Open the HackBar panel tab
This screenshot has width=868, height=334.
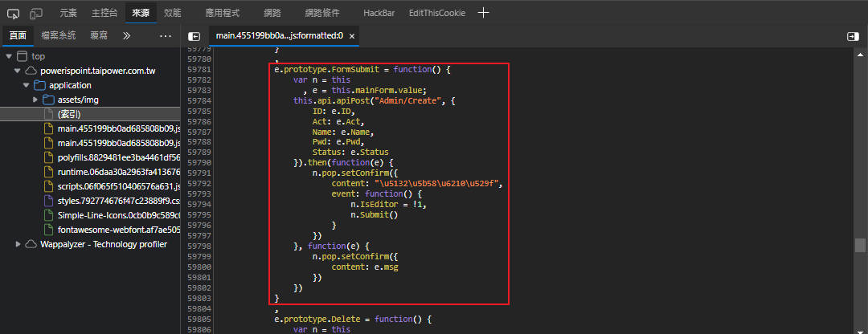point(379,13)
